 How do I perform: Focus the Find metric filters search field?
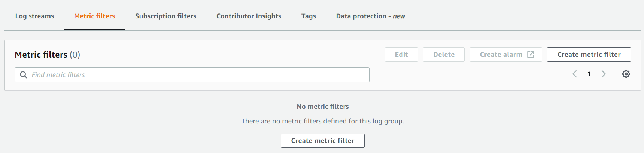coord(198,75)
